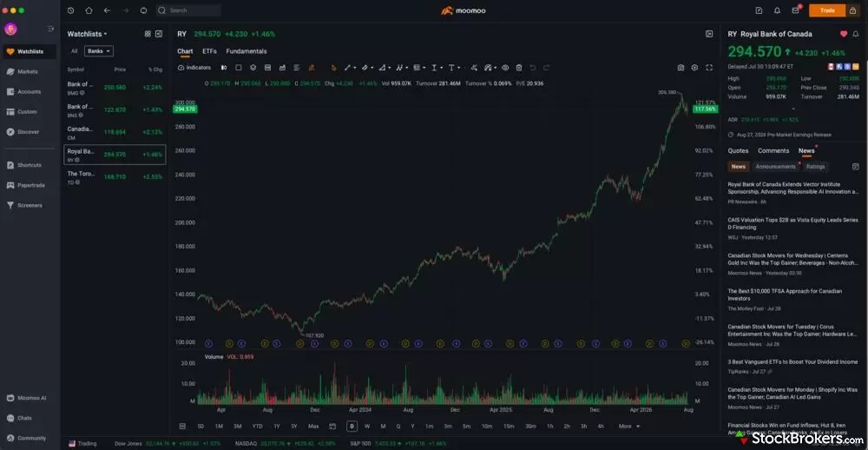Open CAIS Valuation Tops $2B article
This screenshot has height=450, width=868.
point(793,223)
